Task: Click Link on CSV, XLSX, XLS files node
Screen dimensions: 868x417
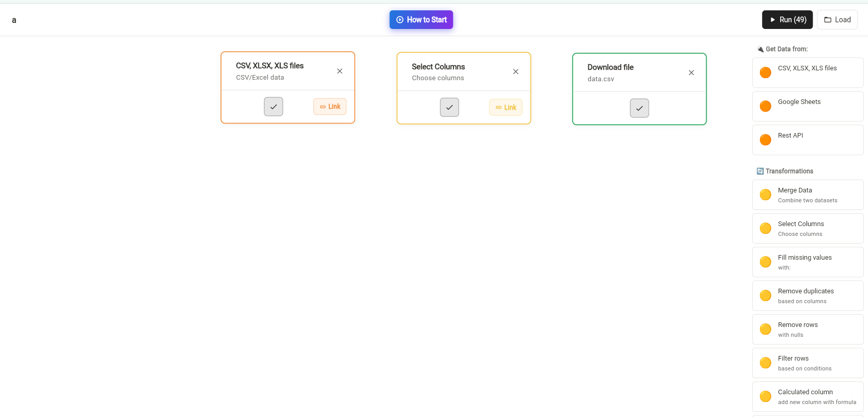Action: point(330,107)
